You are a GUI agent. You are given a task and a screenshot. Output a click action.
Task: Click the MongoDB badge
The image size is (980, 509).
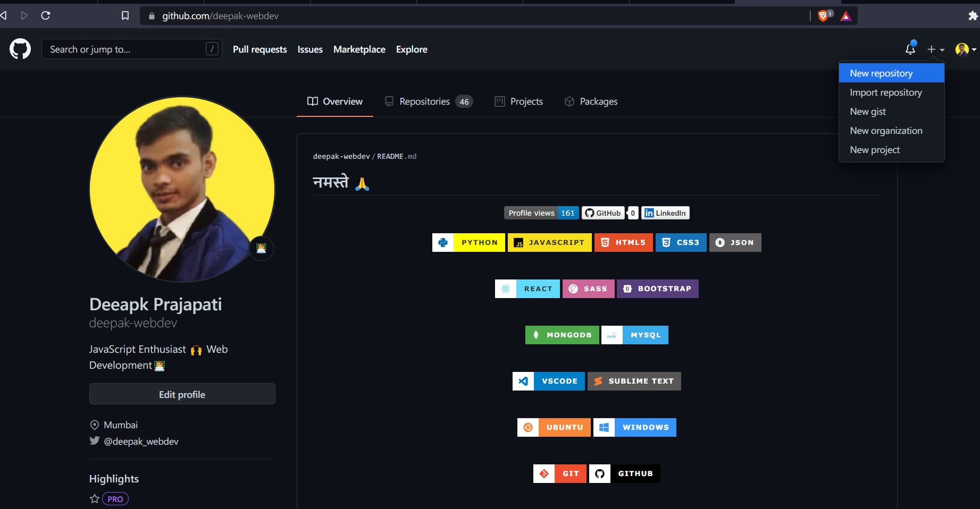(562, 335)
